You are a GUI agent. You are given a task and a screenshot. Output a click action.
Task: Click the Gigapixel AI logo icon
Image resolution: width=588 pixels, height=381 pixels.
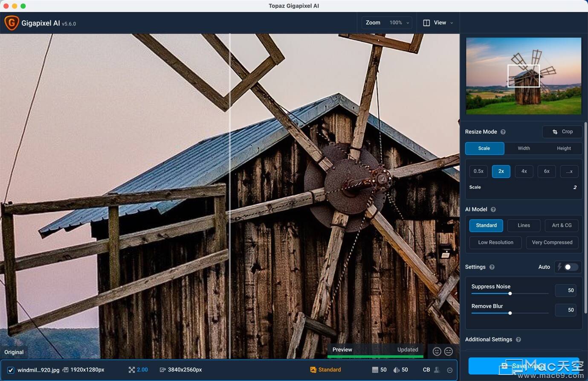point(12,23)
